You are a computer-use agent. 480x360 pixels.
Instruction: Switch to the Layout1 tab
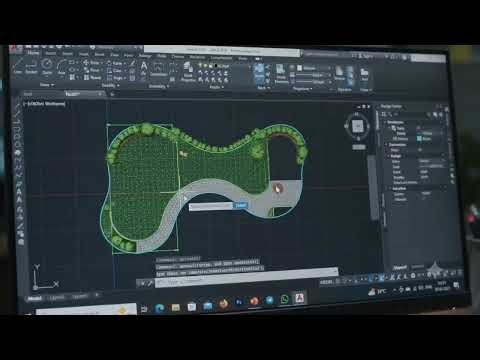(x=56, y=297)
